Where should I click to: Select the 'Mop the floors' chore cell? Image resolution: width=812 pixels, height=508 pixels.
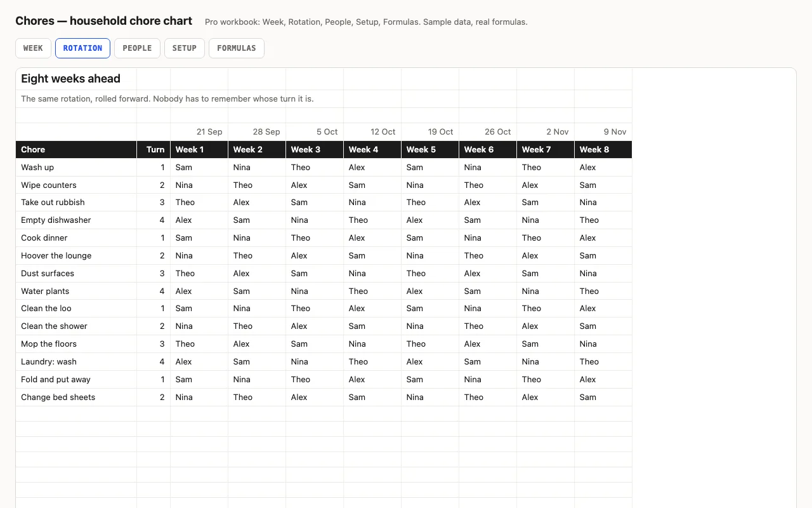[x=76, y=344]
